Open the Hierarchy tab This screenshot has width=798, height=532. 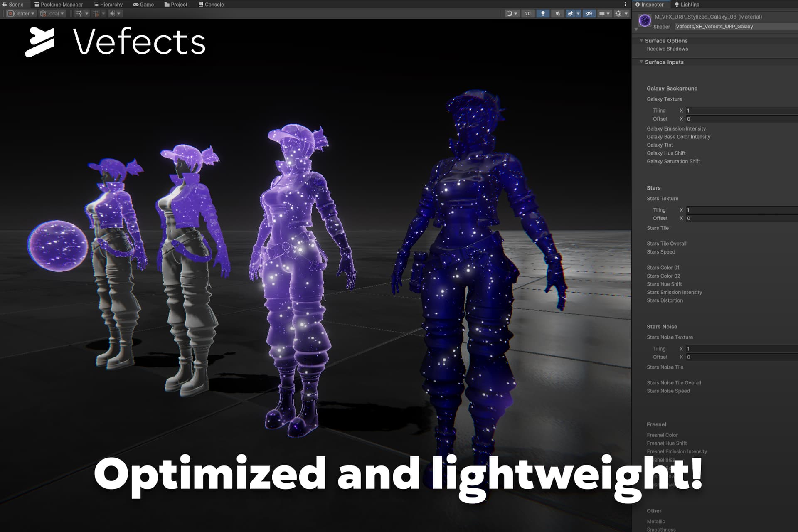[108, 5]
